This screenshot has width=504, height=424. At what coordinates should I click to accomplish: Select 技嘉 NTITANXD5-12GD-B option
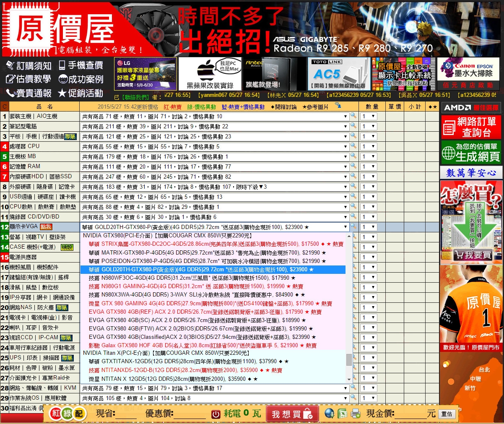[213, 370]
